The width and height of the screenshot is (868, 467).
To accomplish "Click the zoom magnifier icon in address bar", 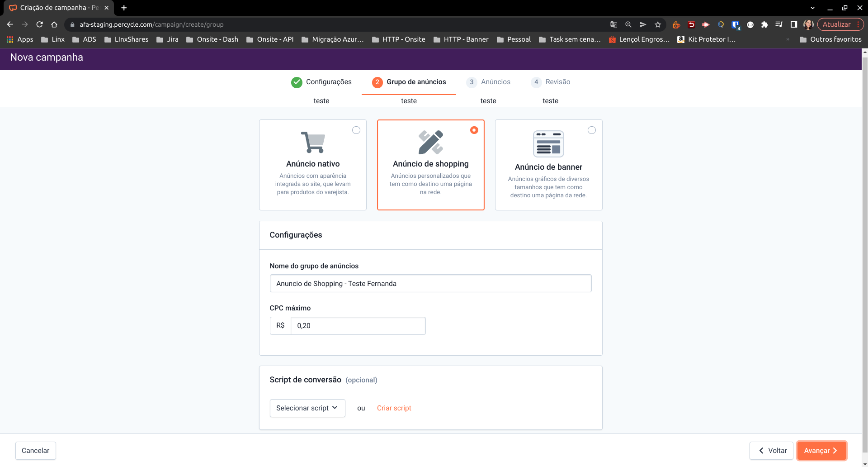I will pos(628,24).
